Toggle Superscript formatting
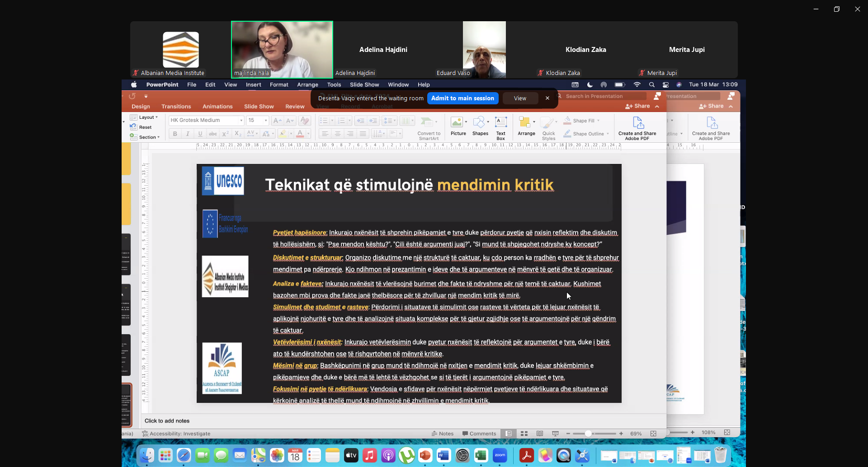This screenshot has width=868, height=467. pos(226,134)
